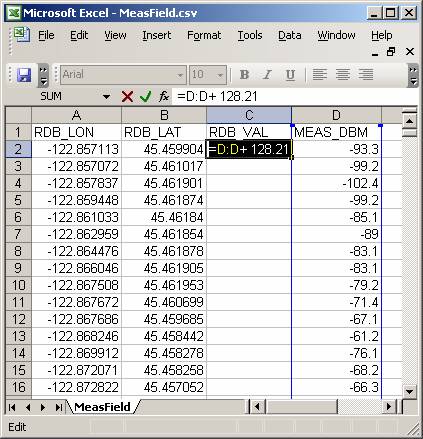
Task: Toggle Underline formatting
Action: 290,75
